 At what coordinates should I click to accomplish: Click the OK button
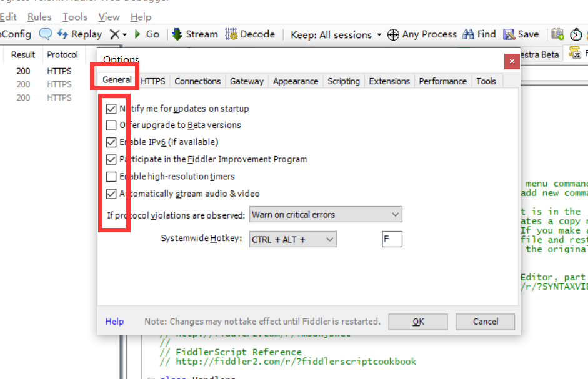[x=418, y=322]
